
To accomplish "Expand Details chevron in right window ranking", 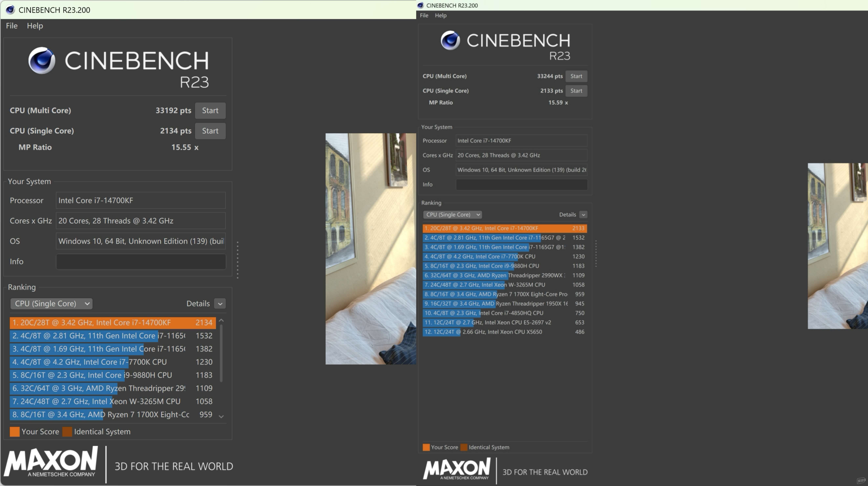I will coord(583,215).
